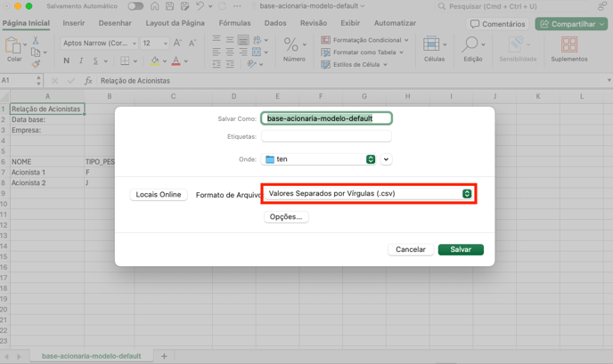
Task: Expand the save dialog with chevron button
Action: 386,159
